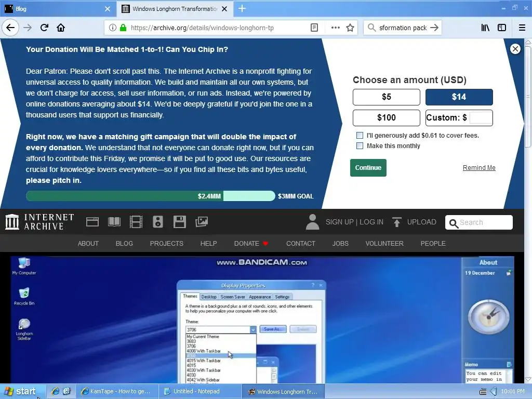The image size is (532, 399).
Task: Open the DONATE menu item
Action: (x=251, y=244)
